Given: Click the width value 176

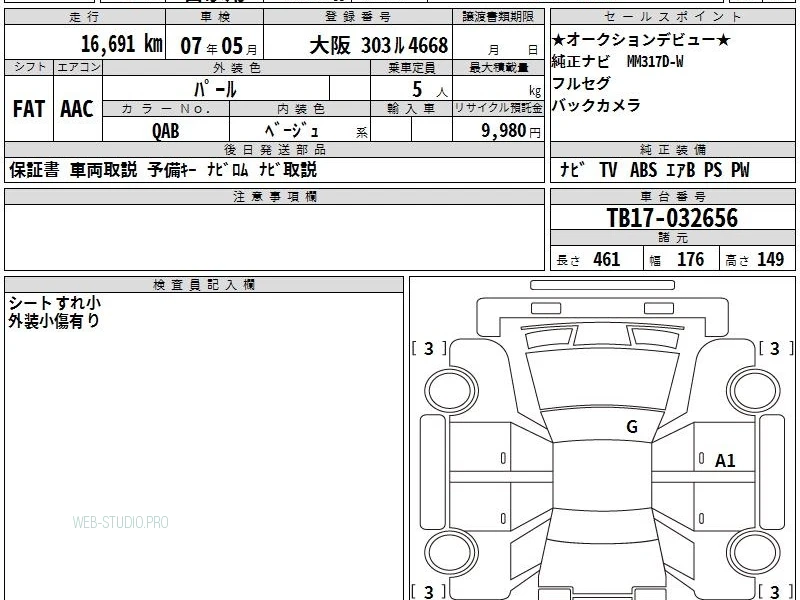Looking at the screenshot, I should [x=690, y=259].
